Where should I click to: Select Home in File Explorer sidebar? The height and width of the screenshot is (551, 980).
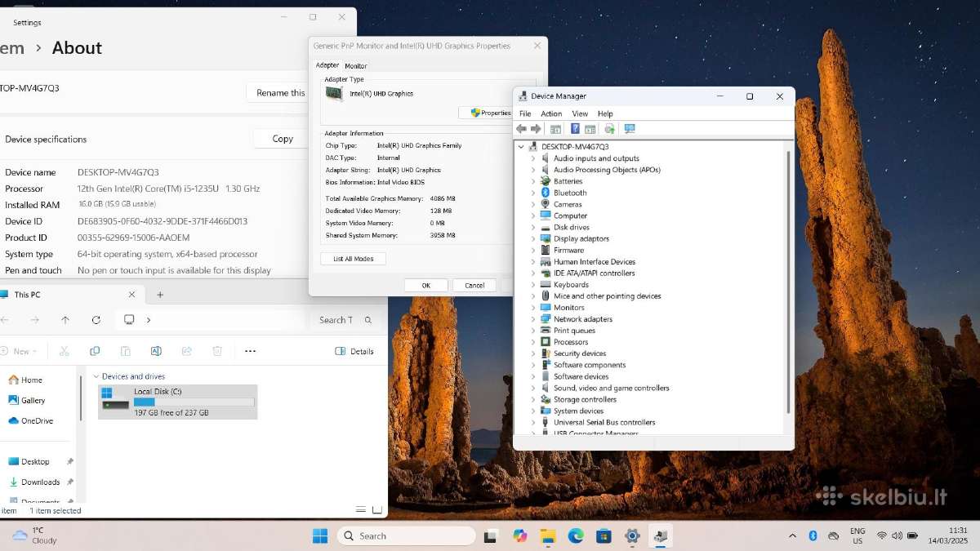[26, 380]
